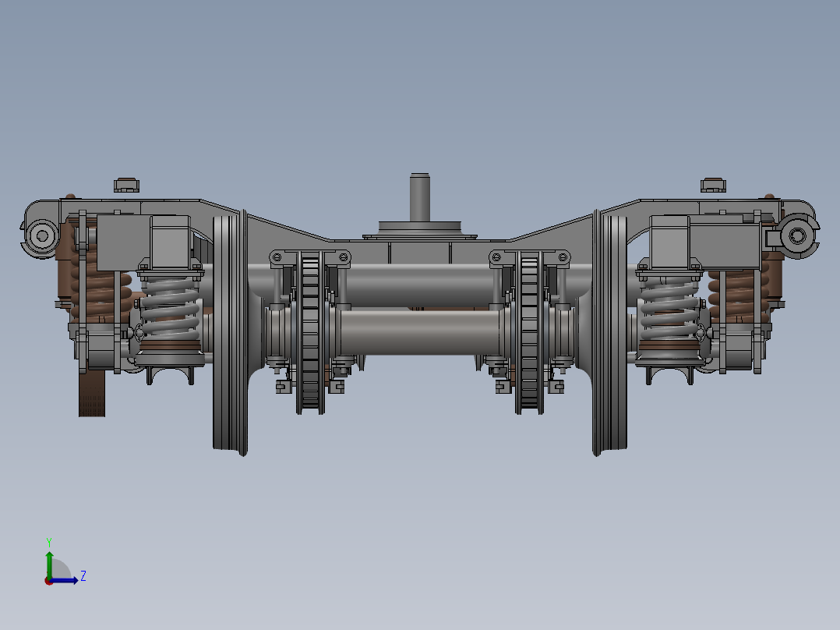Select the lower axle shaft between discs
Viewport: 840px width, 630px height.
click(x=419, y=332)
